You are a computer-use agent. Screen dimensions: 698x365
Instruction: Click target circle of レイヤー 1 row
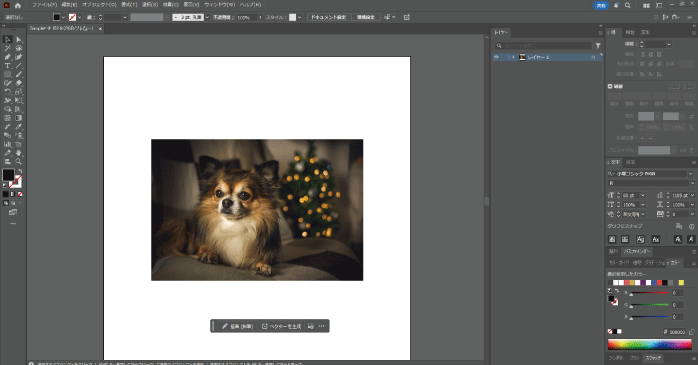point(593,57)
